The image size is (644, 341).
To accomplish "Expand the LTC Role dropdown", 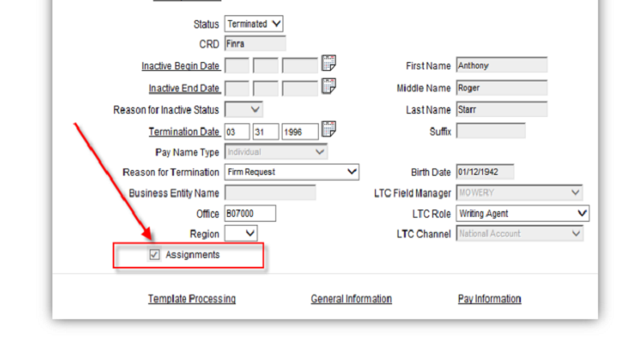I will (522, 214).
